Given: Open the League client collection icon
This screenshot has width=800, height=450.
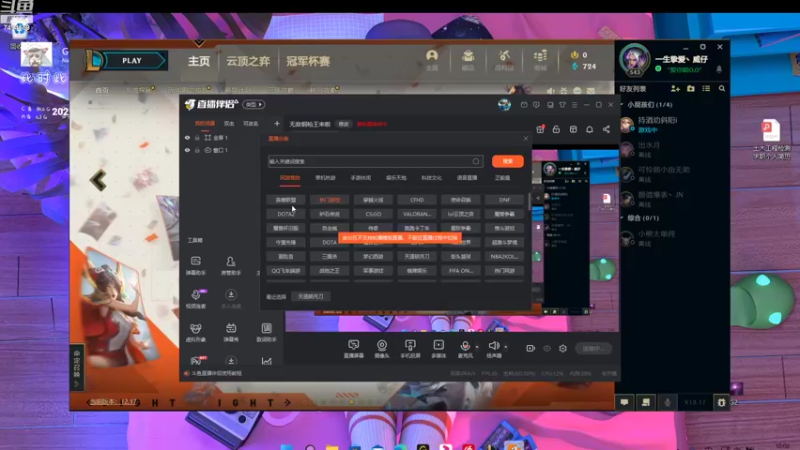Looking at the screenshot, I should pos(468,60).
